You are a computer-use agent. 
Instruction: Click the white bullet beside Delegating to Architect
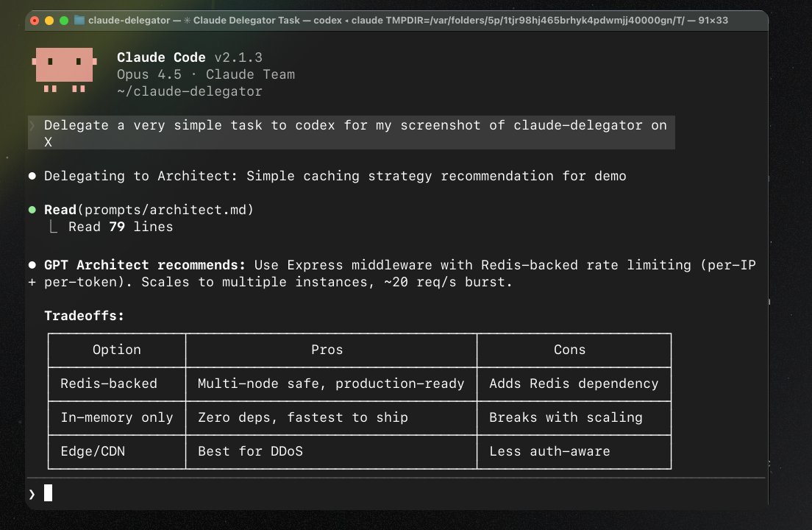coord(32,176)
